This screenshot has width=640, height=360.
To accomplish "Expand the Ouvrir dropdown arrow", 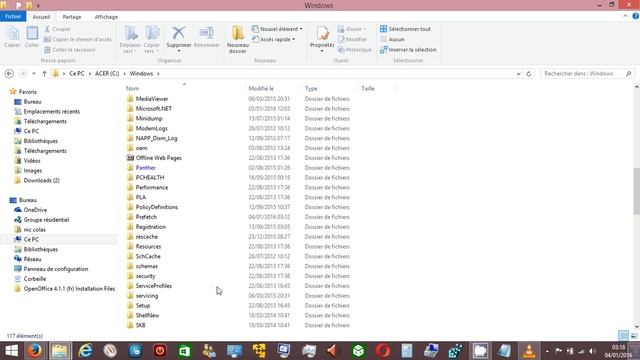I will (x=364, y=29).
